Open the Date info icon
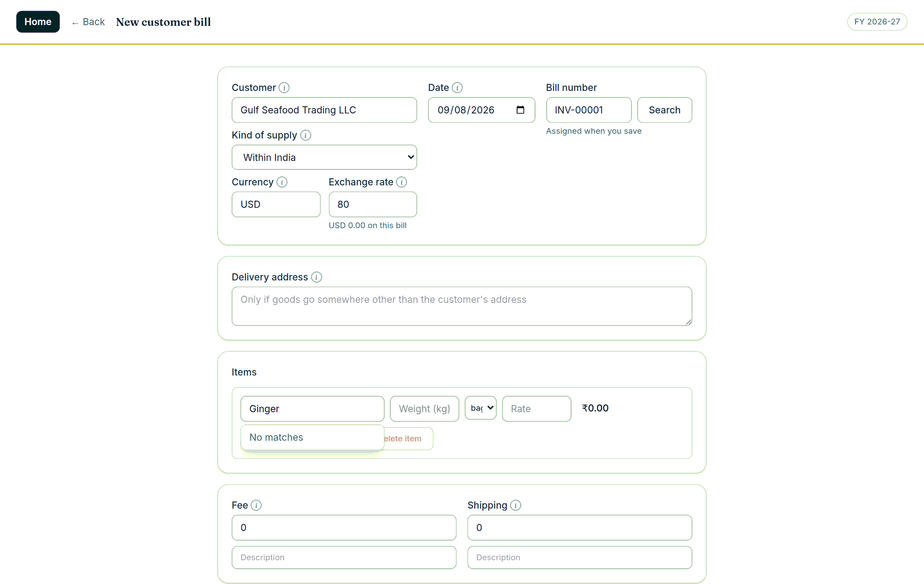Screen dimensions: 924x584 pos(457,88)
